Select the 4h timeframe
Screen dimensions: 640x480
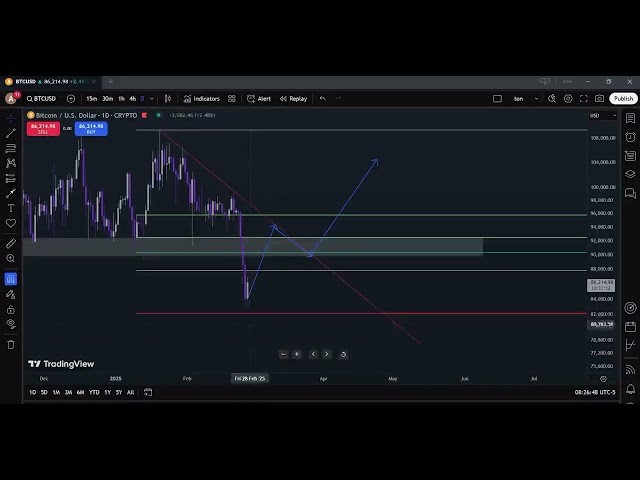click(x=133, y=98)
